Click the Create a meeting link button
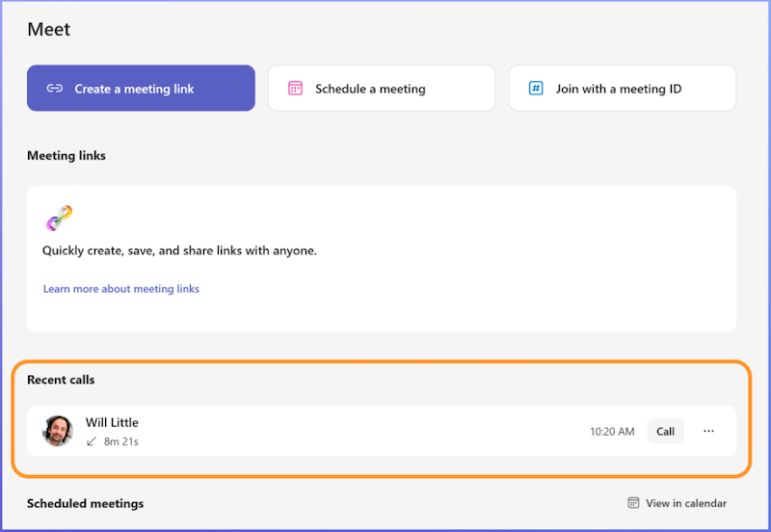Image resolution: width=771 pixels, height=532 pixels. (141, 89)
